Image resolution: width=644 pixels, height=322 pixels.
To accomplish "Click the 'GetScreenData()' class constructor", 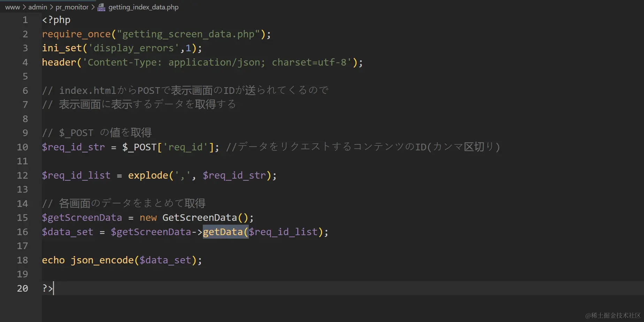I will point(205,218).
